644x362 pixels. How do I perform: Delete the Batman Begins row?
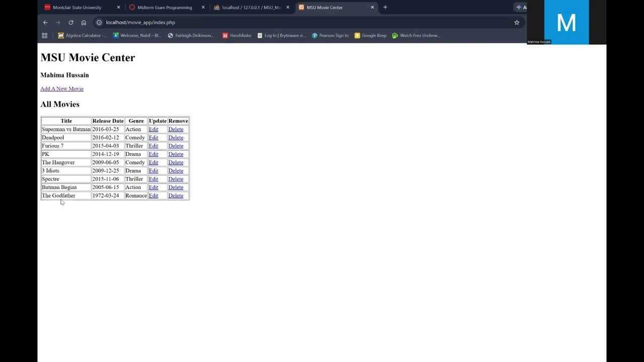point(176,188)
